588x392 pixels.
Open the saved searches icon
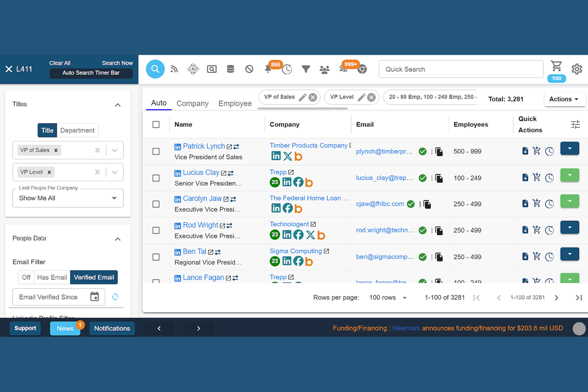[212, 69]
